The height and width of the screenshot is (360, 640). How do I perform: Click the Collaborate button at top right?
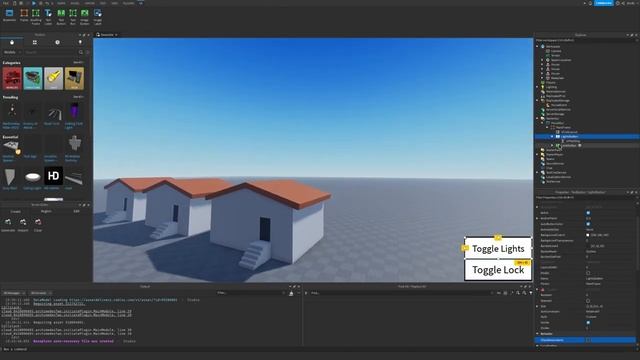(604, 3)
